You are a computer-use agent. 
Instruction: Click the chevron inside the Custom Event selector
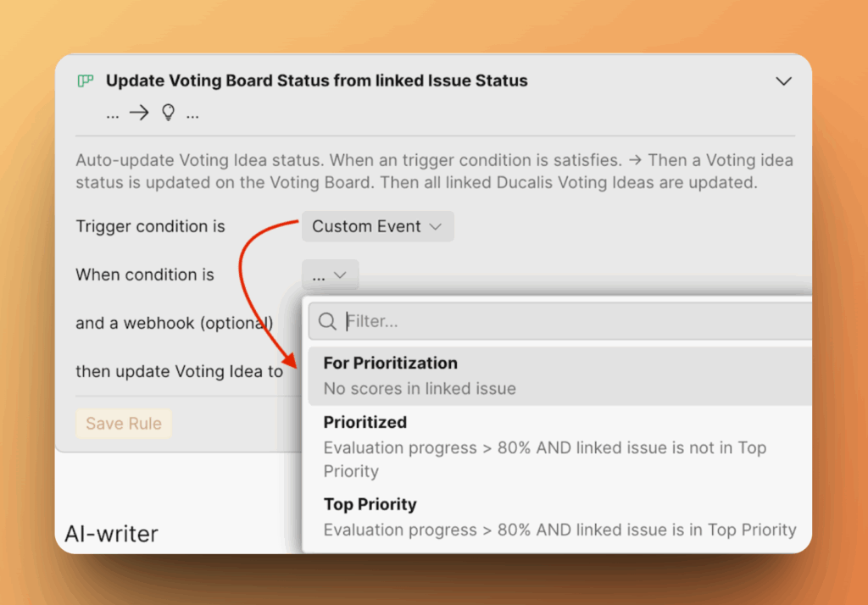tap(437, 226)
